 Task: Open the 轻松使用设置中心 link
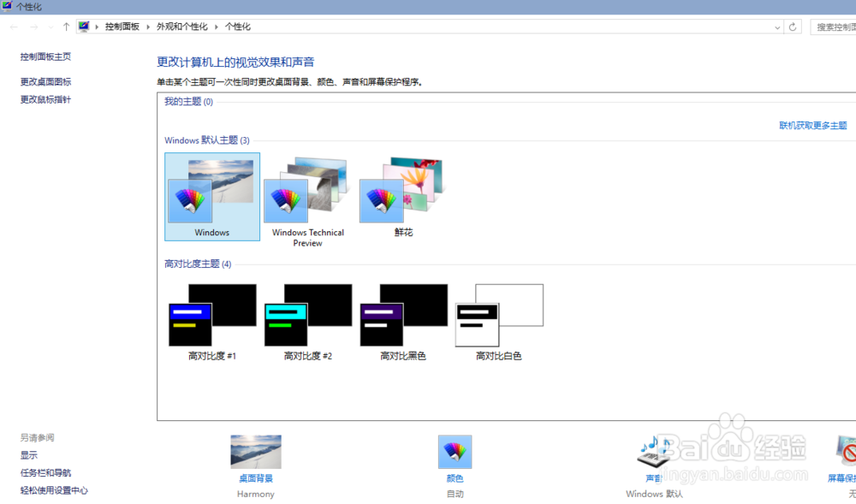(x=54, y=490)
